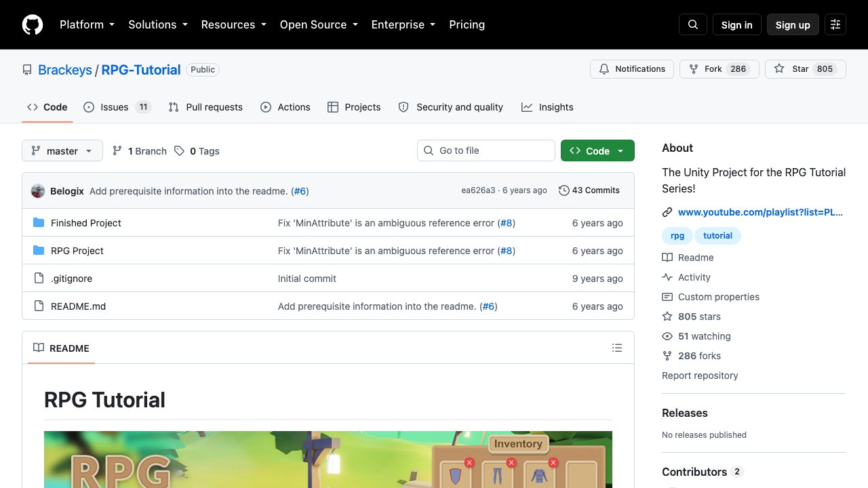The width and height of the screenshot is (868, 488).
Task: Switch to the Insights tab
Action: tap(547, 107)
